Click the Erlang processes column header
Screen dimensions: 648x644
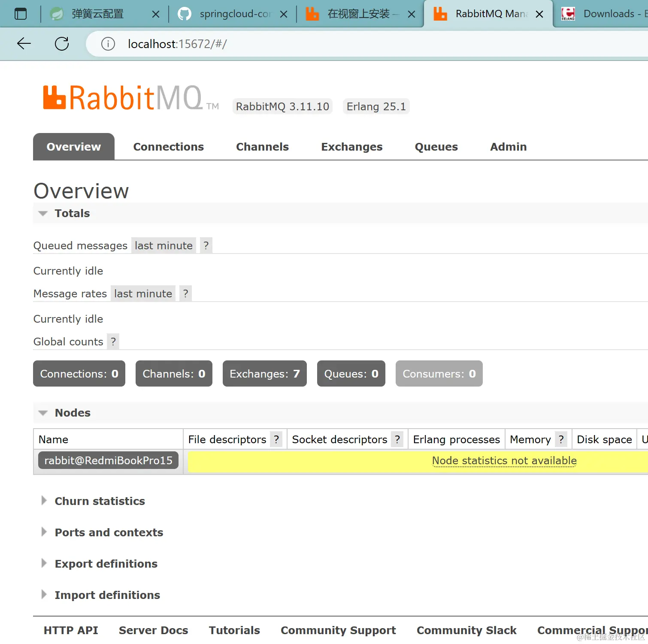[x=456, y=439]
